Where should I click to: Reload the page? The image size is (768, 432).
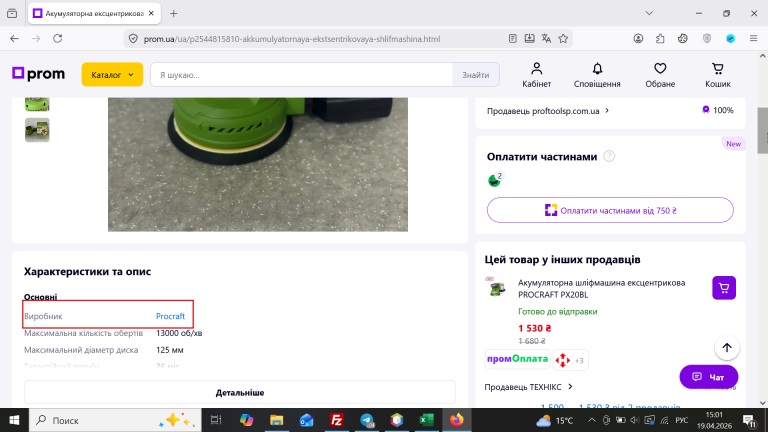pyautogui.click(x=58, y=39)
